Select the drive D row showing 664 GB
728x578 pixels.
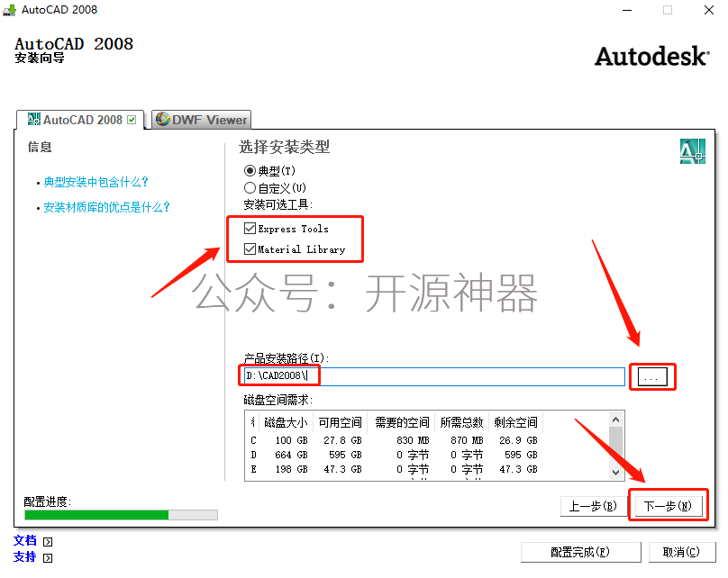coord(394,455)
